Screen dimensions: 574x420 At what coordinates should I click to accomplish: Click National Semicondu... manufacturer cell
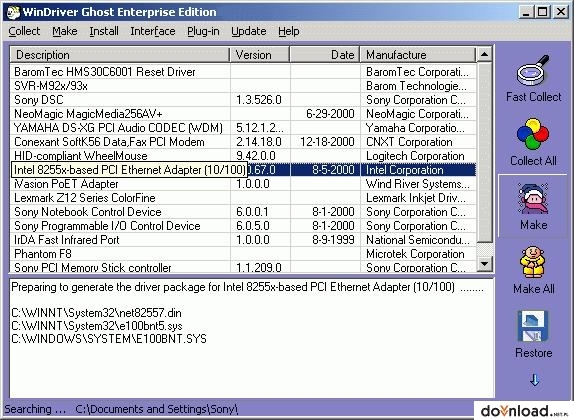pos(418,240)
